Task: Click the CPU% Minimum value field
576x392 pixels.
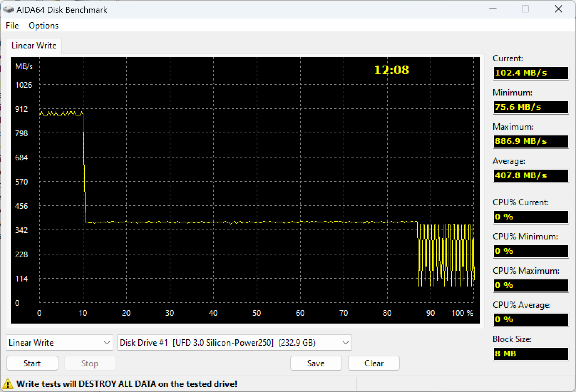Action: pos(531,251)
